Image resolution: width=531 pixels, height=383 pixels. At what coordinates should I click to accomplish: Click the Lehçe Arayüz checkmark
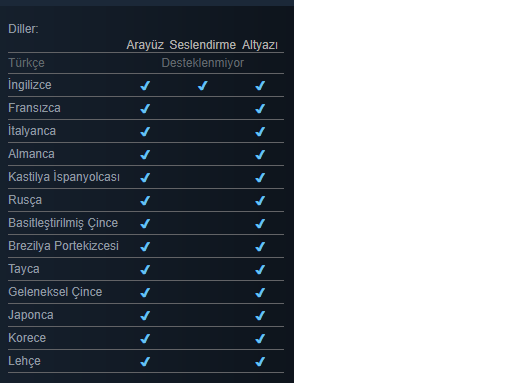pos(145,362)
